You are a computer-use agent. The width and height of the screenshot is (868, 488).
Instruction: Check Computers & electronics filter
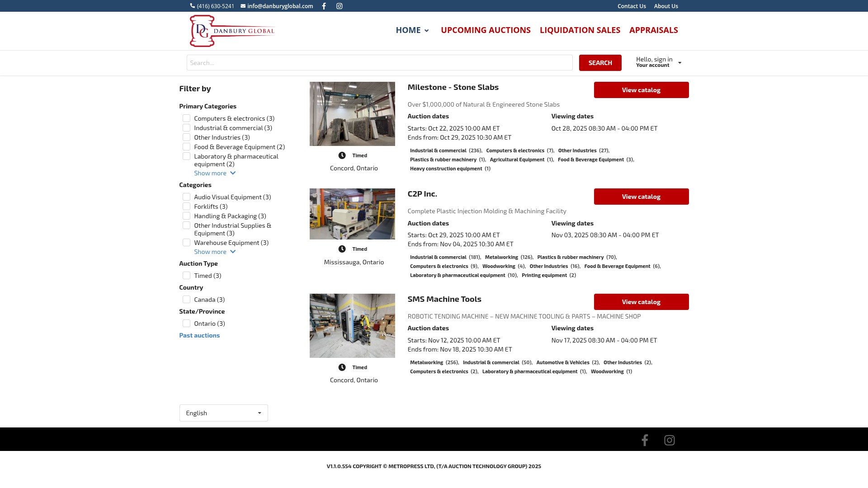coord(186,118)
